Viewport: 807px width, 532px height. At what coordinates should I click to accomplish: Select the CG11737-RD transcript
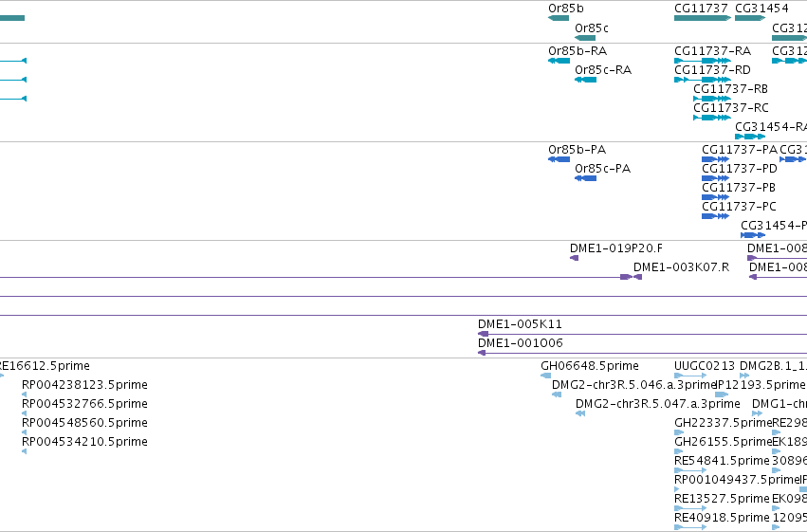[703, 80]
